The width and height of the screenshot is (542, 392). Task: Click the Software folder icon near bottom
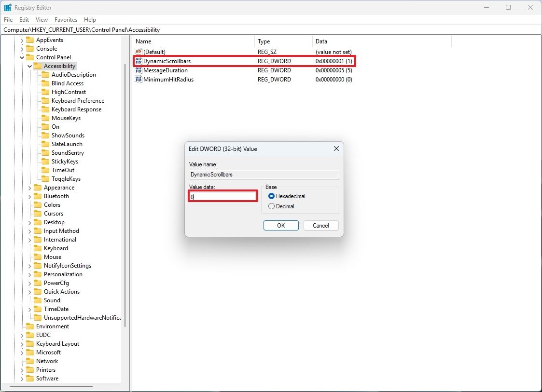(x=29, y=378)
